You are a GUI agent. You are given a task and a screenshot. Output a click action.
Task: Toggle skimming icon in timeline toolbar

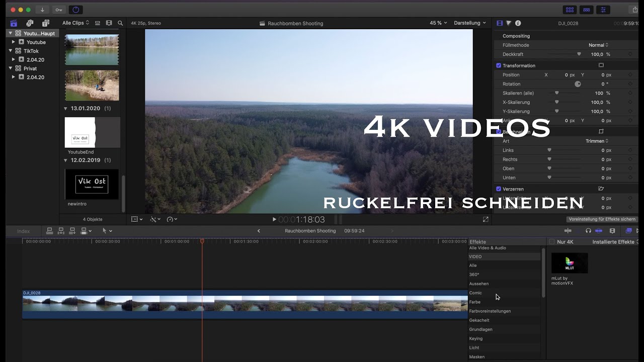(568, 231)
